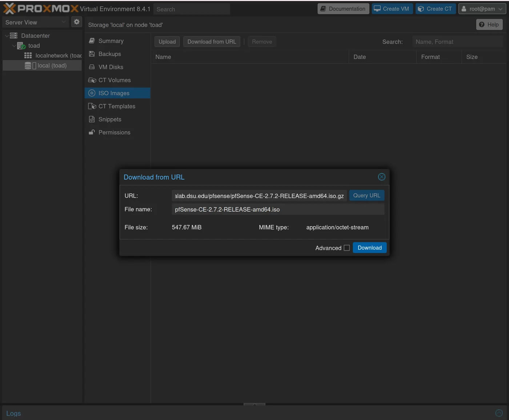This screenshot has width=509, height=420.
Task: Collapse the Datacenter tree node
Action: click(6, 35)
